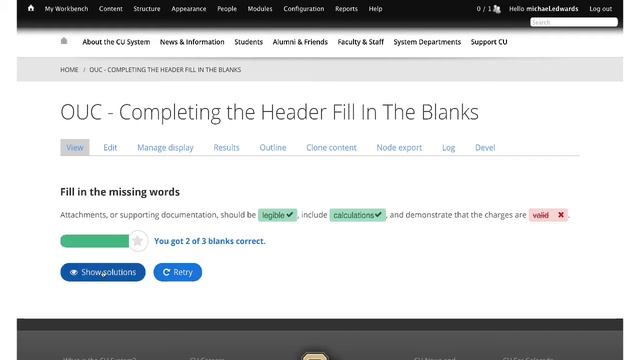Screen dimensions: 640x360
Task: Click the checkmark on the legible answer
Action: coord(290,214)
